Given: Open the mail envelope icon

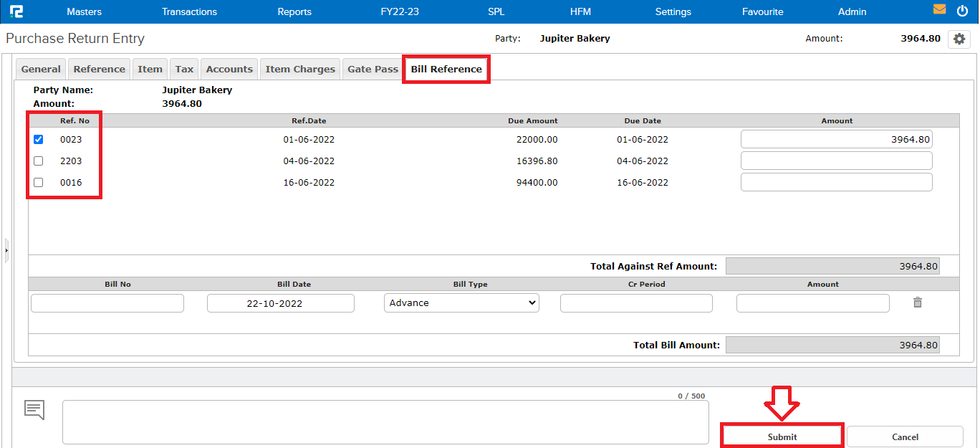Looking at the screenshot, I should tap(939, 10).
